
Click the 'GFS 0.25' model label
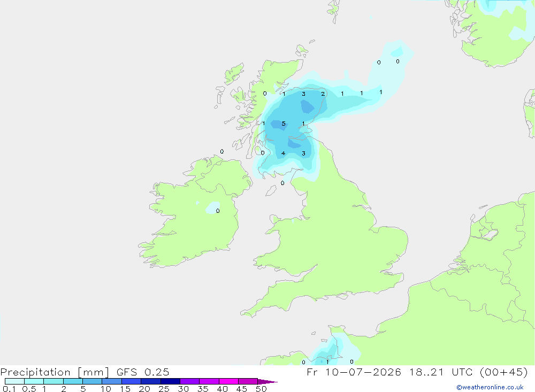coord(143,372)
